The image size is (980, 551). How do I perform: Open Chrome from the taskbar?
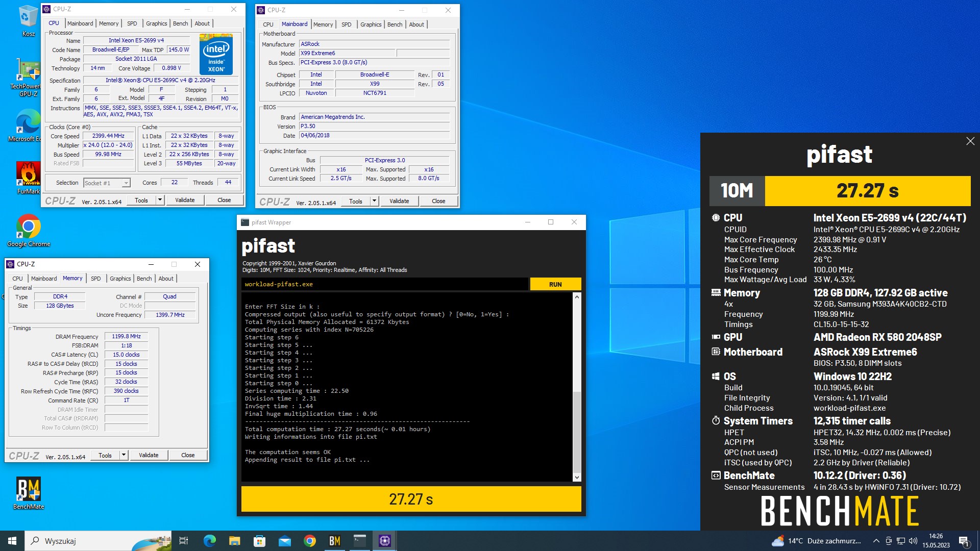[x=309, y=541]
